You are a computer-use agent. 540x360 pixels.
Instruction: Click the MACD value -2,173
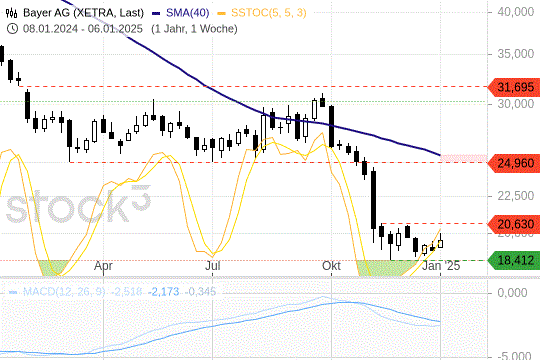tap(163, 292)
